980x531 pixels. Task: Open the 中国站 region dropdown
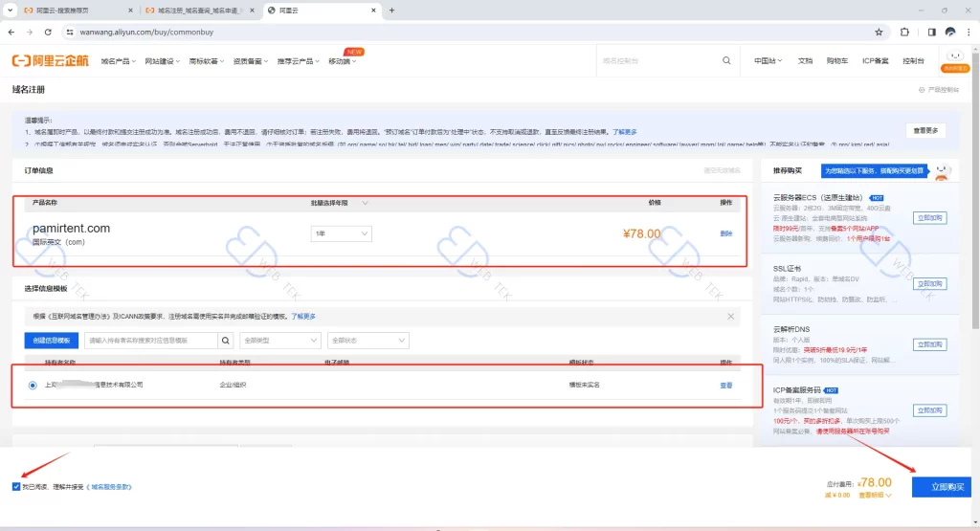click(x=768, y=61)
